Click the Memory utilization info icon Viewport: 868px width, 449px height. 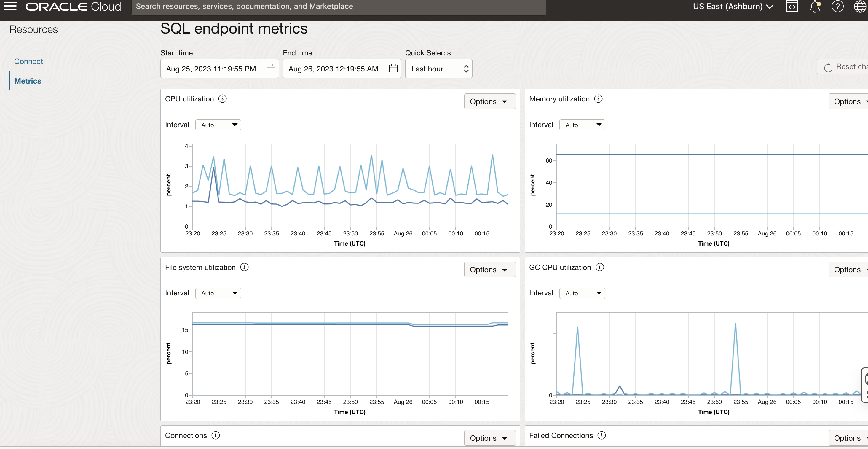tap(598, 98)
